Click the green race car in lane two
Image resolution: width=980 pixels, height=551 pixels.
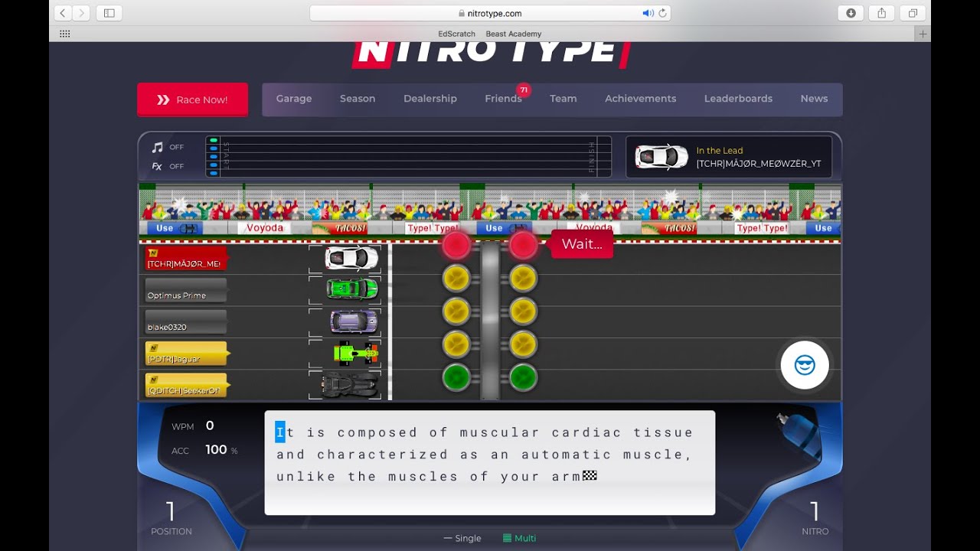point(352,289)
